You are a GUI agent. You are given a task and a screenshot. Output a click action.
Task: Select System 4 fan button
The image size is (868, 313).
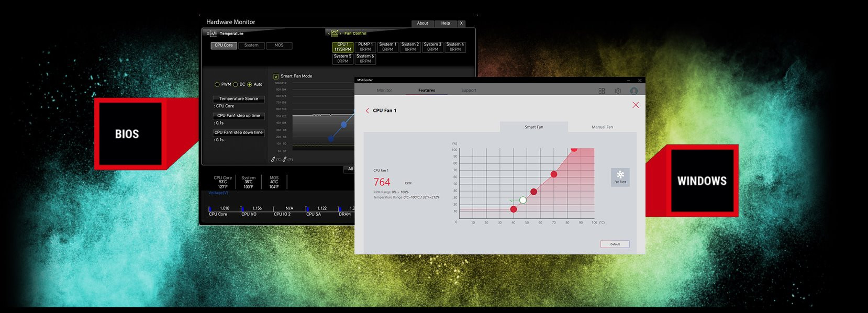[455, 47]
